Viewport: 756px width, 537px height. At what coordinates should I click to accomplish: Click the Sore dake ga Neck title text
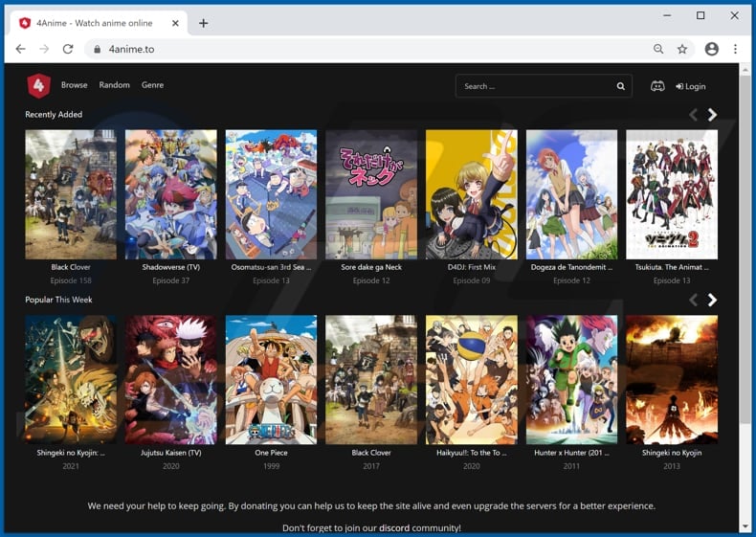point(371,267)
